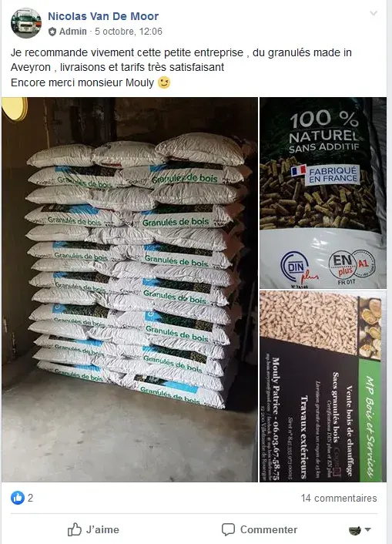Viewport: 392px width, 544px height.
Task: Click the blue thumbs-up reaction icon
Action: click(x=18, y=498)
